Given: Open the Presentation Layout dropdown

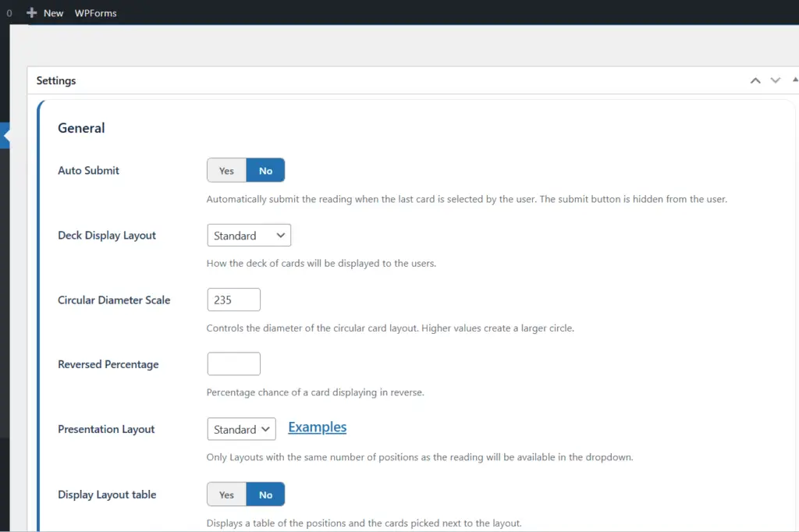Looking at the screenshot, I should 242,429.
